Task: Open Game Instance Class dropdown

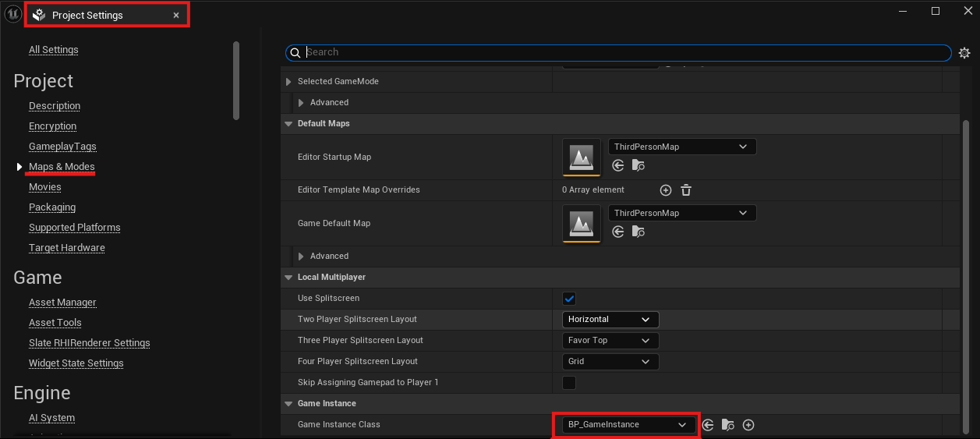Action: tap(628, 425)
